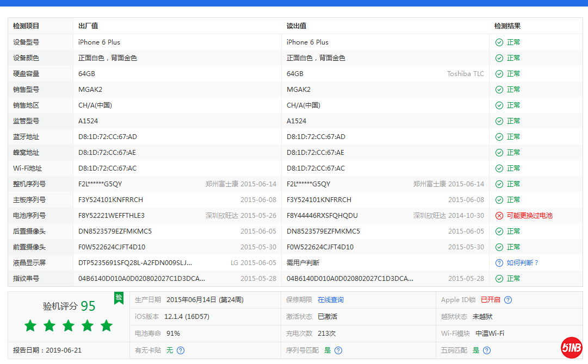
Task: Click the green check icon for 设备型号
Action: (x=499, y=42)
